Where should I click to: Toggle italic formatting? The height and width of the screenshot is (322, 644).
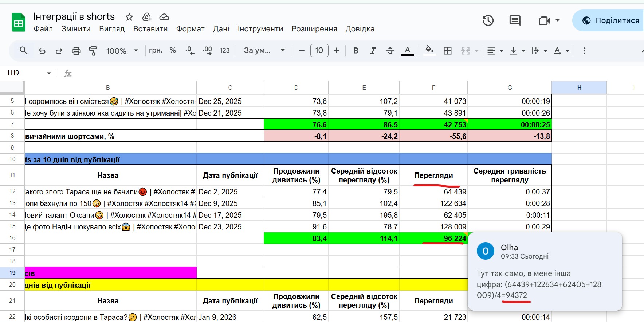[x=373, y=51]
